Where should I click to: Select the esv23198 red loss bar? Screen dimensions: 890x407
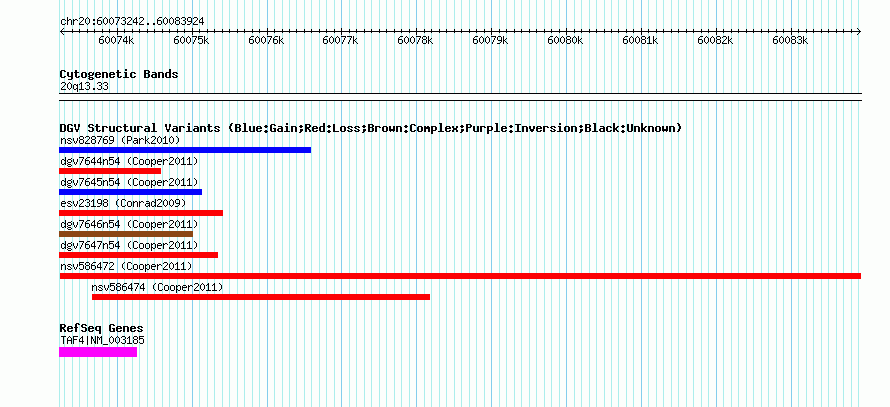point(141,213)
